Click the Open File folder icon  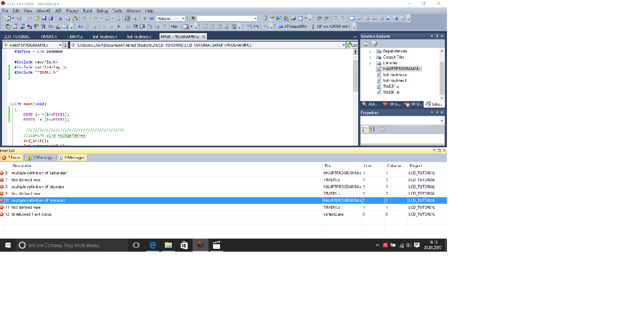pyautogui.click(x=36, y=18)
